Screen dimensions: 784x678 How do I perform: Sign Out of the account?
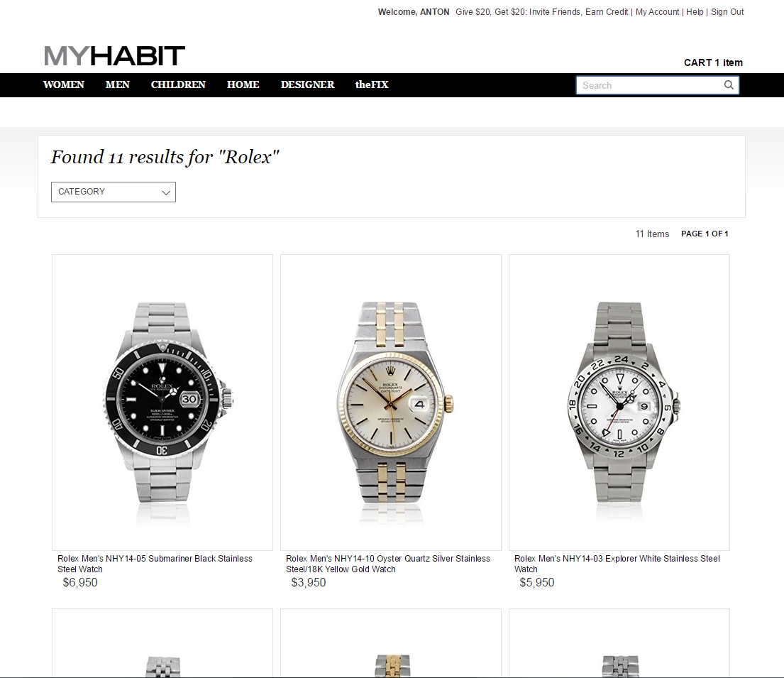point(727,12)
